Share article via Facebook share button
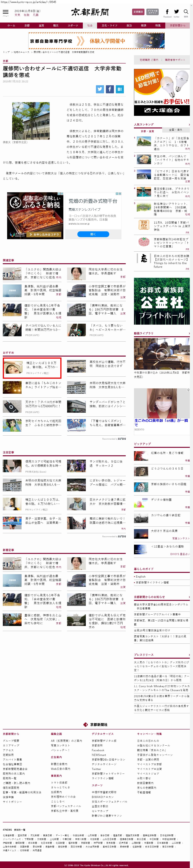Image resolution: width=193 pixels, height=868 pixels. tap(110, 89)
